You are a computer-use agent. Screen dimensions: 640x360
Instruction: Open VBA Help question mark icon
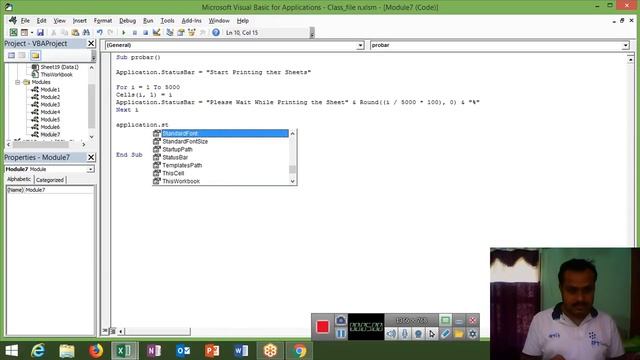click(216, 32)
